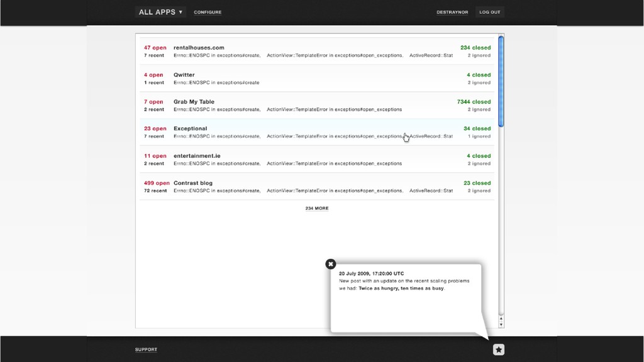Open Grab My Table app
This screenshot has width=644, height=362.
tap(194, 102)
